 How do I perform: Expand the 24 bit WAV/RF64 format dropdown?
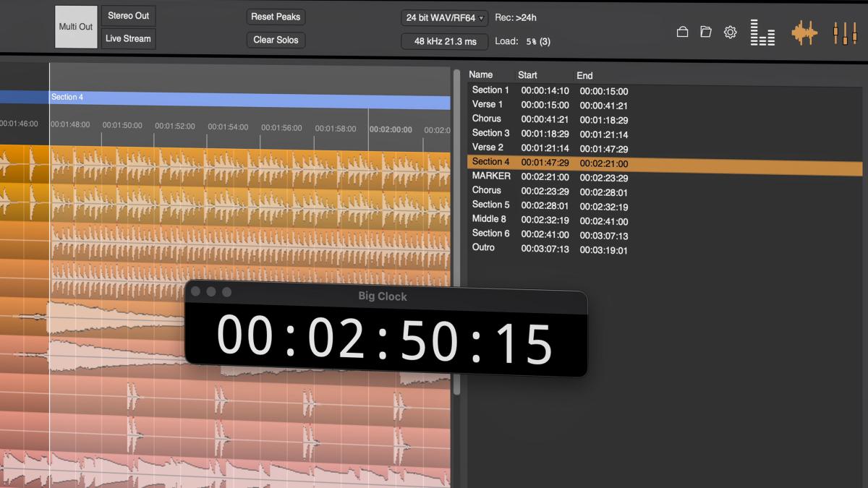445,17
